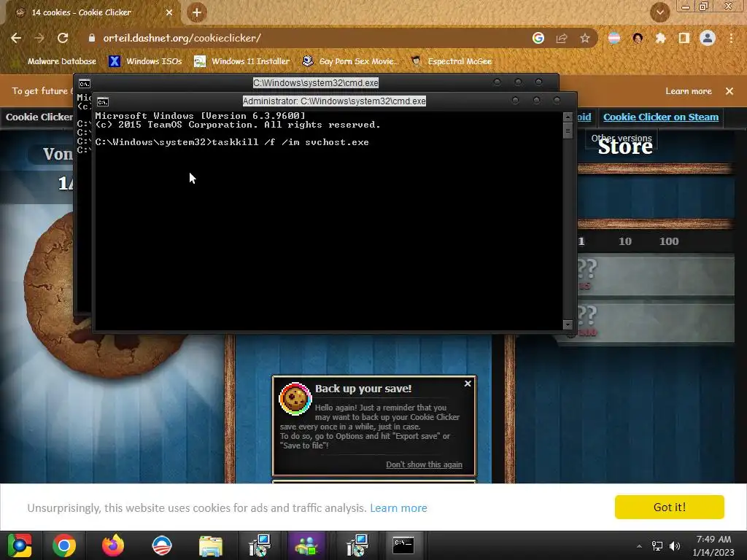Open Administrator cmd window system icon
Viewport: 747px width, 560px height.
click(x=103, y=101)
